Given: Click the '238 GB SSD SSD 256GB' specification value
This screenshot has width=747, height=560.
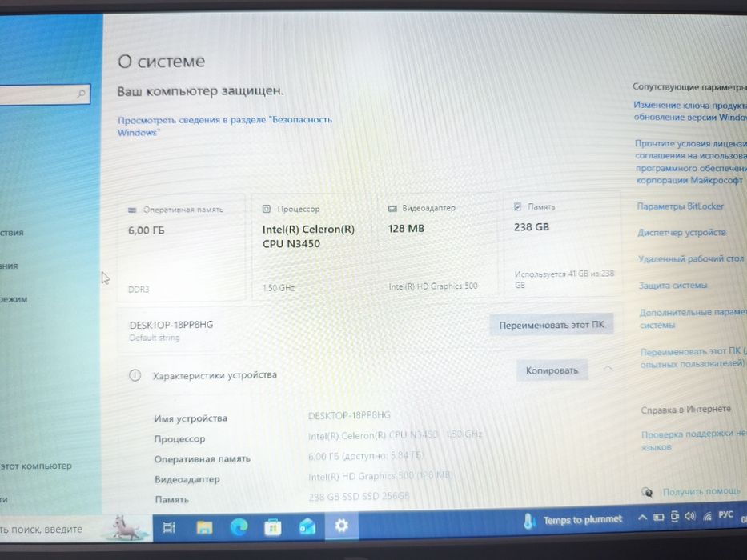Looking at the screenshot, I should coord(359,496).
